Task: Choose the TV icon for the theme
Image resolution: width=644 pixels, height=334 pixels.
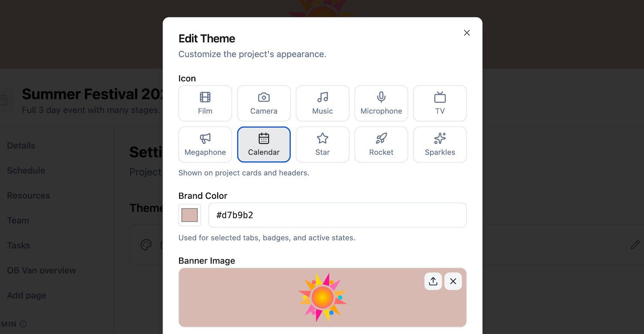Action: (x=440, y=103)
